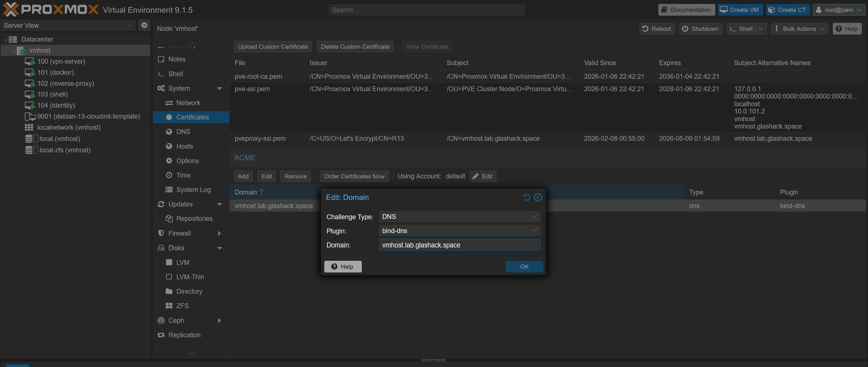Image resolution: width=868 pixels, height=367 pixels.
Task: Click Order Certificates Now button
Action: [354, 176]
